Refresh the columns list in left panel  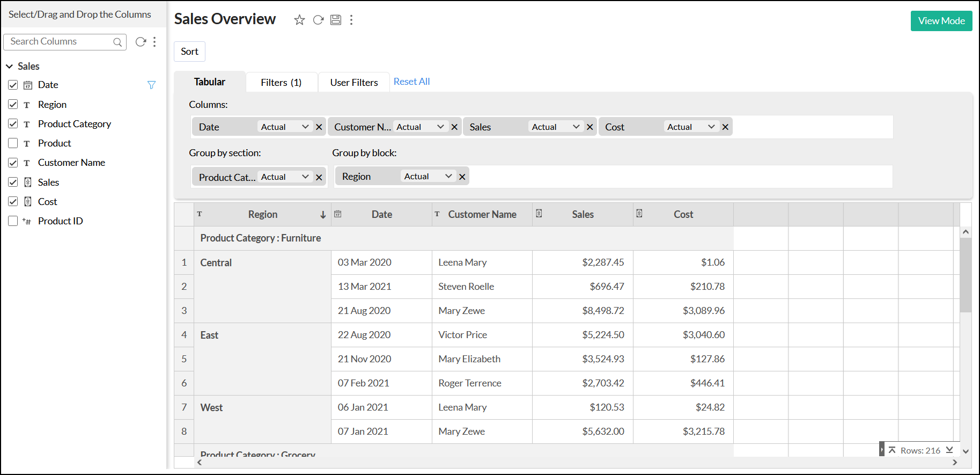pos(141,42)
